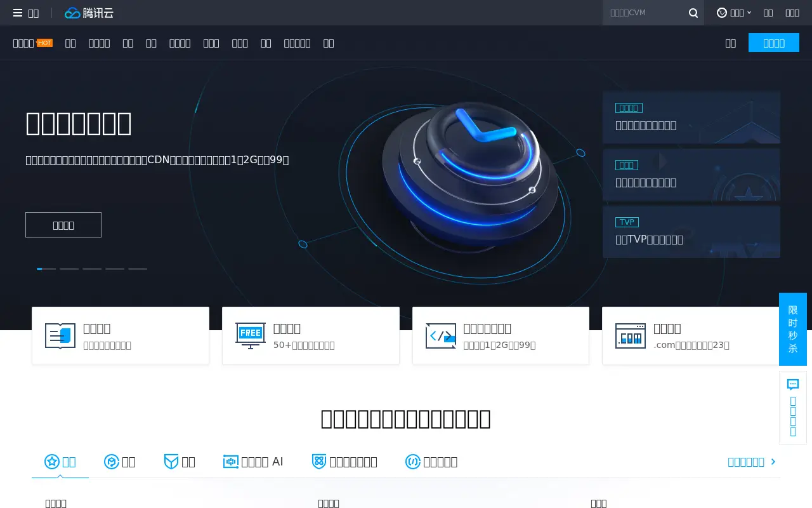Select the tab with circled code icon
812x508 pixels.
tap(431, 462)
